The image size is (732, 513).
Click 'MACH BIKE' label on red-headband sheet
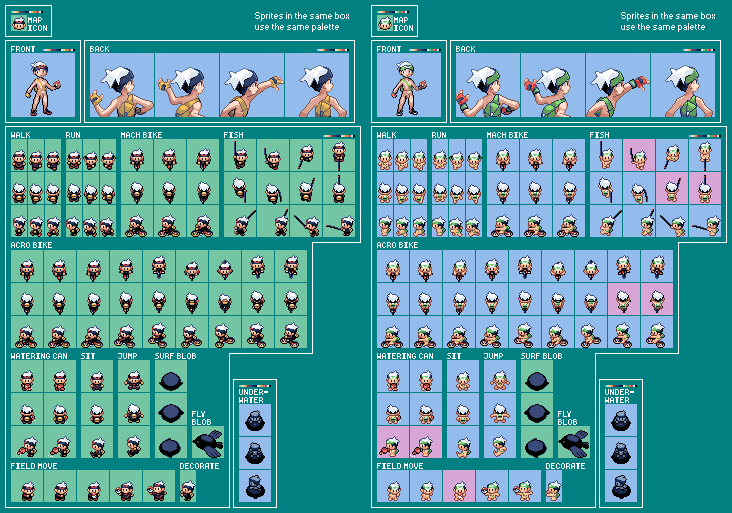coord(141,135)
